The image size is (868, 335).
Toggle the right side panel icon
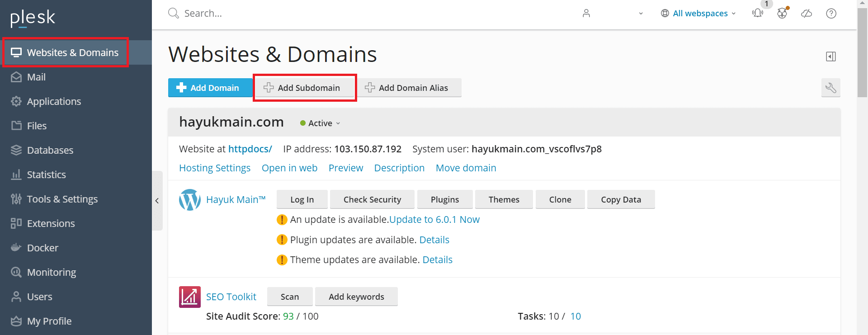[x=830, y=57]
